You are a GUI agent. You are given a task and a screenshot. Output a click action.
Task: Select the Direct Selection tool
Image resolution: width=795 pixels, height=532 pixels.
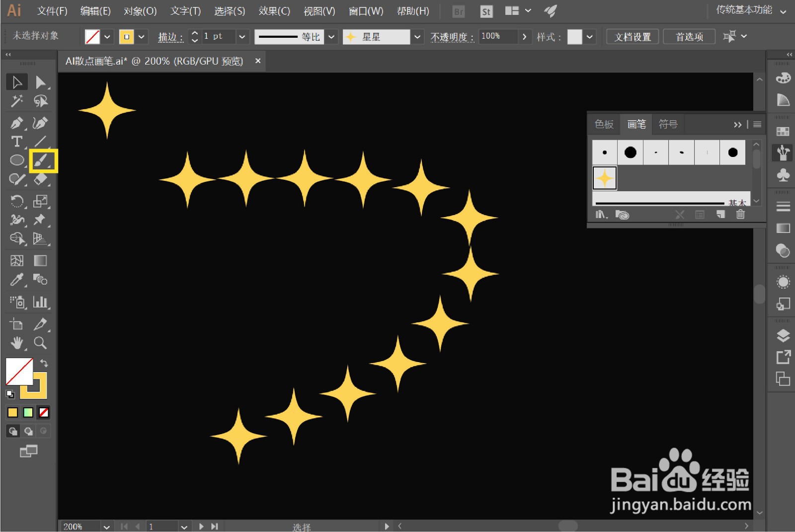coord(40,82)
